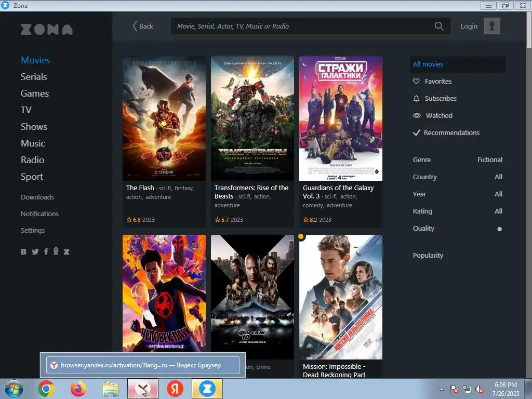Show Subscribes list

coord(441,98)
